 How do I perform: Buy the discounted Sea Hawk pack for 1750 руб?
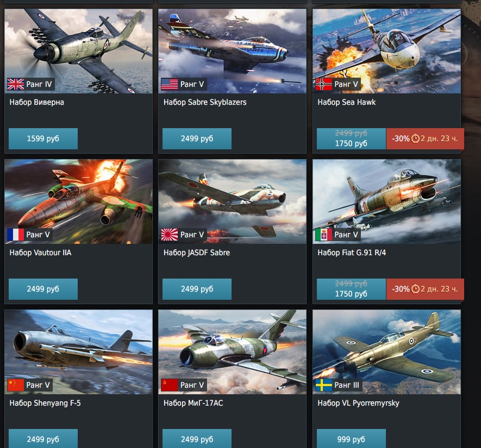pos(351,139)
